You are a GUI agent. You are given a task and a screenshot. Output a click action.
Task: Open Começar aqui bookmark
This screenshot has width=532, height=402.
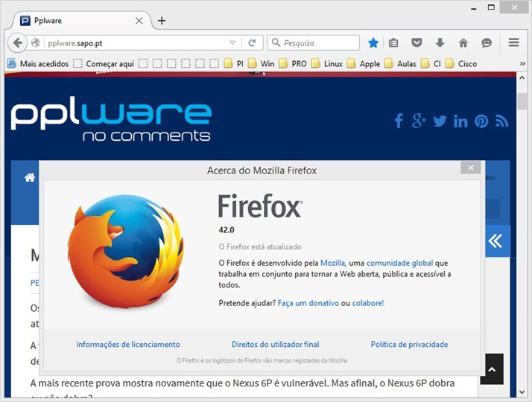104,63
